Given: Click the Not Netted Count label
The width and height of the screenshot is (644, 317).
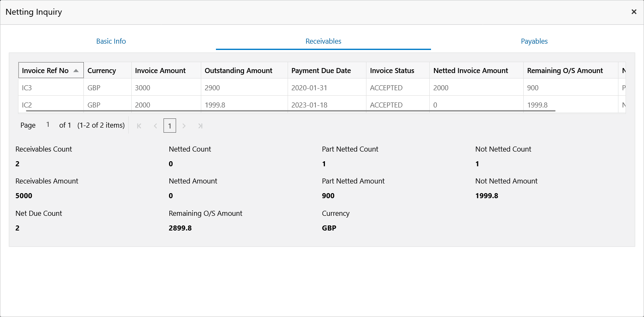Looking at the screenshot, I should coord(503,149).
